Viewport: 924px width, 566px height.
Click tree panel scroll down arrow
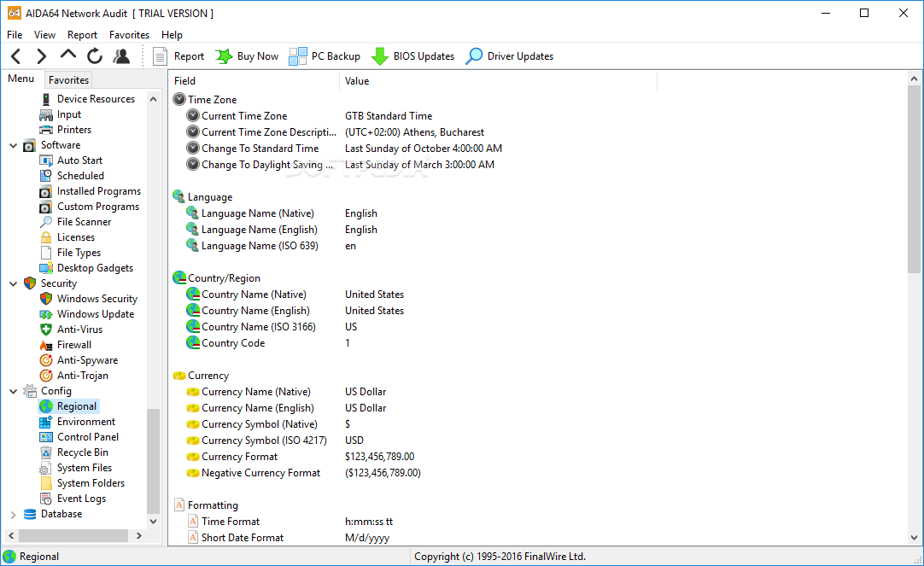point(153,522)
